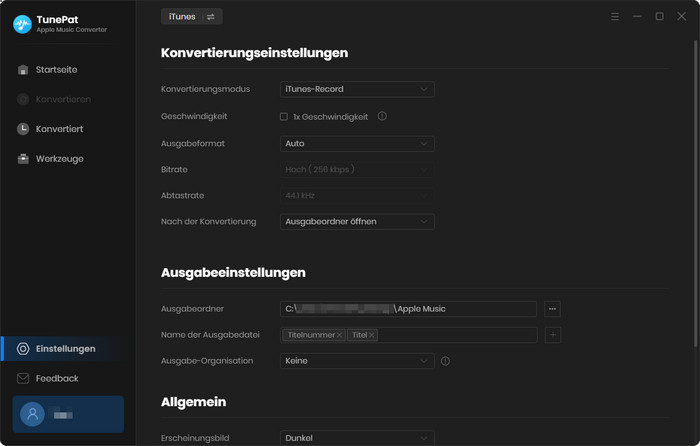Click the vertical scrollbar on the right
700x446 pixels.
click(x=695, y=193)
